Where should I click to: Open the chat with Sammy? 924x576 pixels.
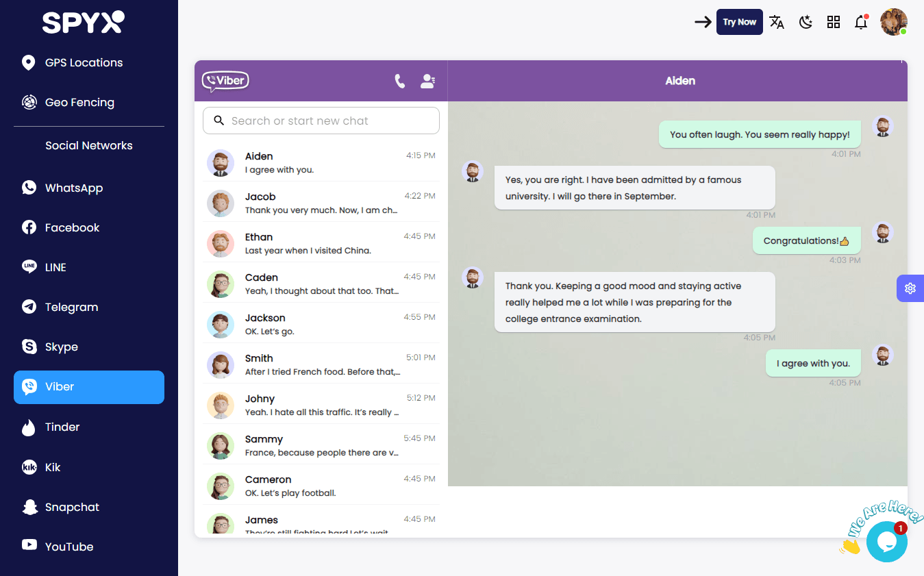[321, 445]
